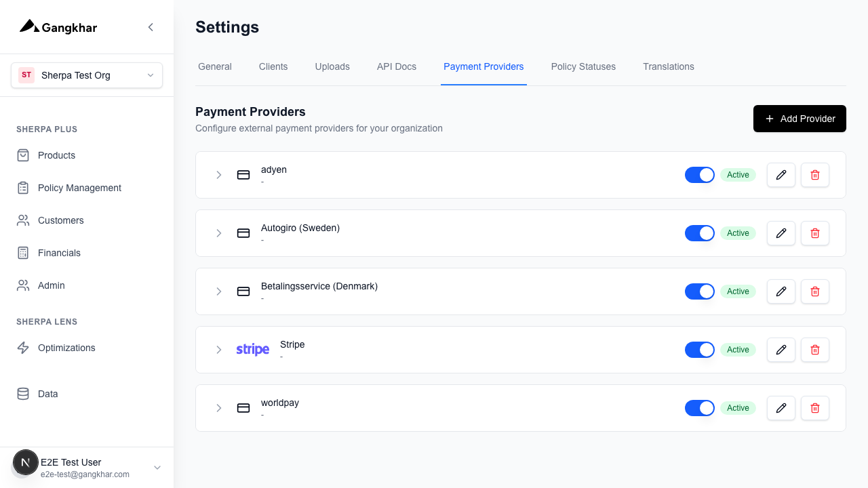Expand the Betalingsservice (Denmark) row
This screenshot has width=868, height=488.
pyautogui.click(x=219, y=291)
